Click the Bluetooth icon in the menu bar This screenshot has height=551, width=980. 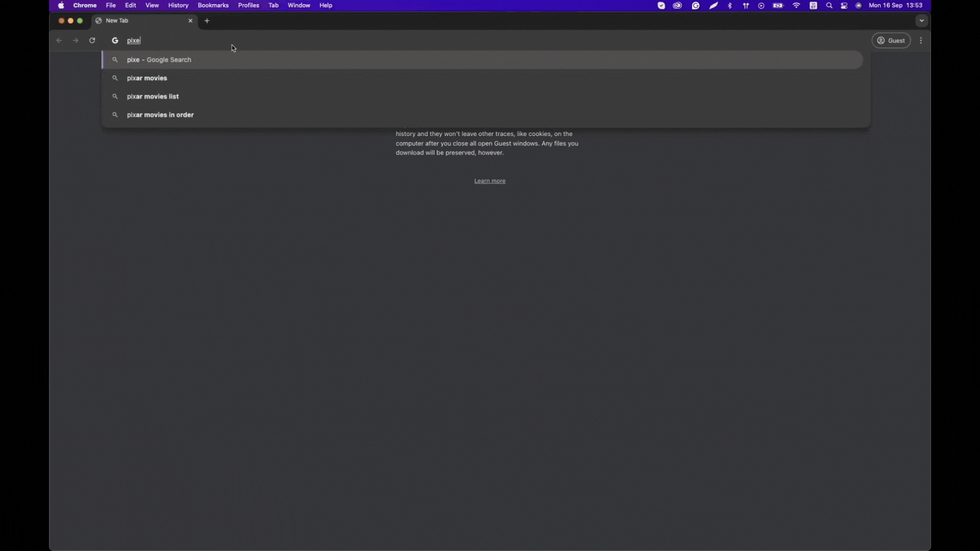pos(730,6)
